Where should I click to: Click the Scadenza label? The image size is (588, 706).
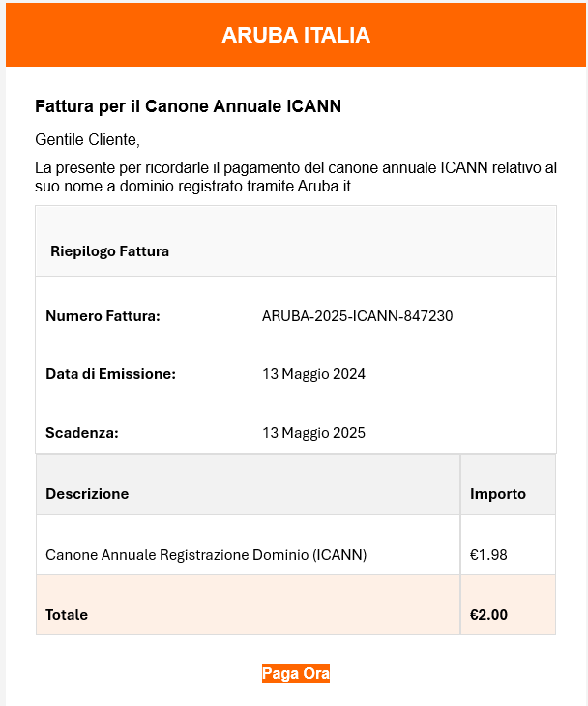click(82, 433)
